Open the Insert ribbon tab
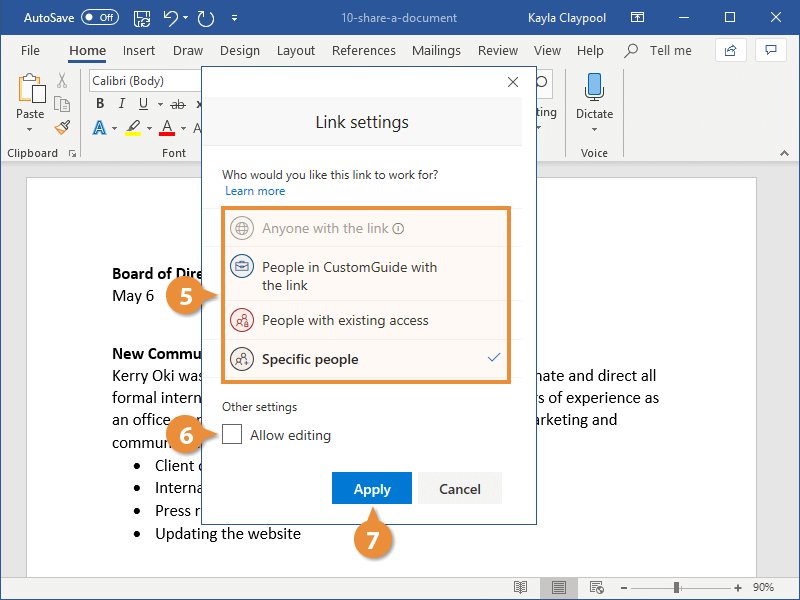The width and height of the screenshot is (800, 600). click(x=139, y=51)
